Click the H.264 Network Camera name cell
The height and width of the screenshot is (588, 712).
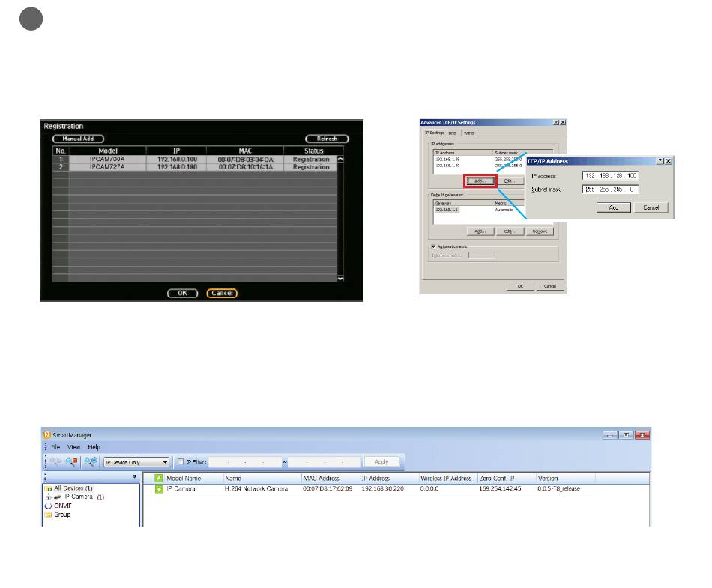(x=256, y=488)
